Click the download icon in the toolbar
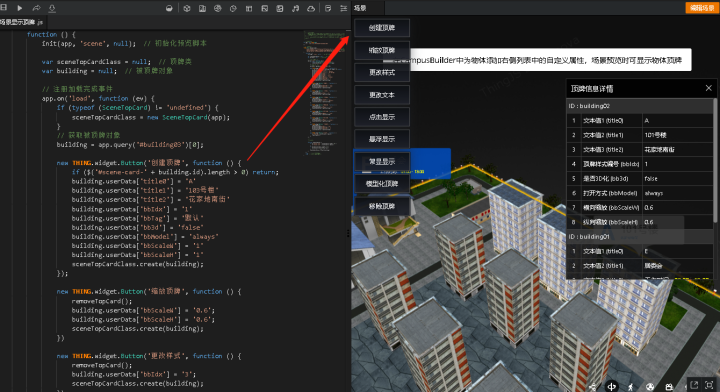The image size is (720, 392). [52, 8]
